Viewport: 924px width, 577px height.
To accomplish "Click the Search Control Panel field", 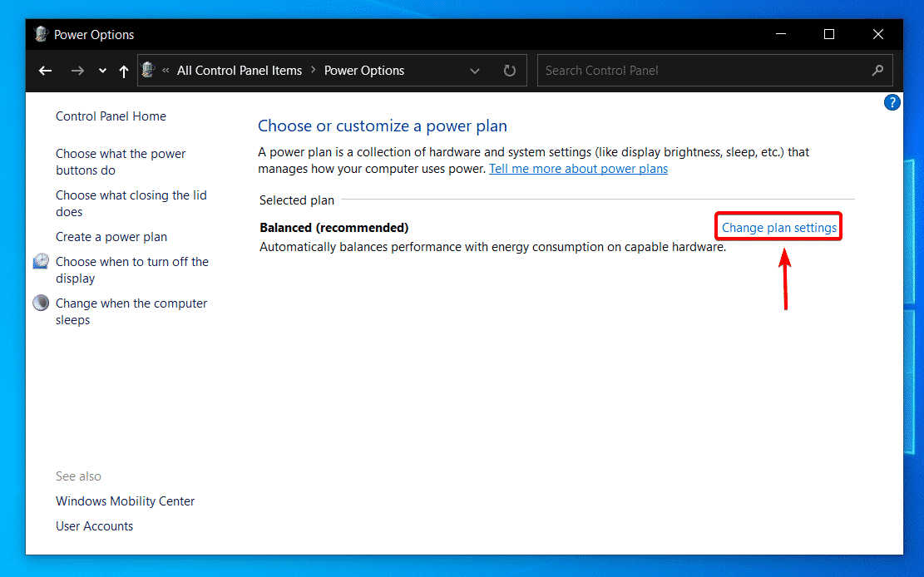I will click(714, 70).
